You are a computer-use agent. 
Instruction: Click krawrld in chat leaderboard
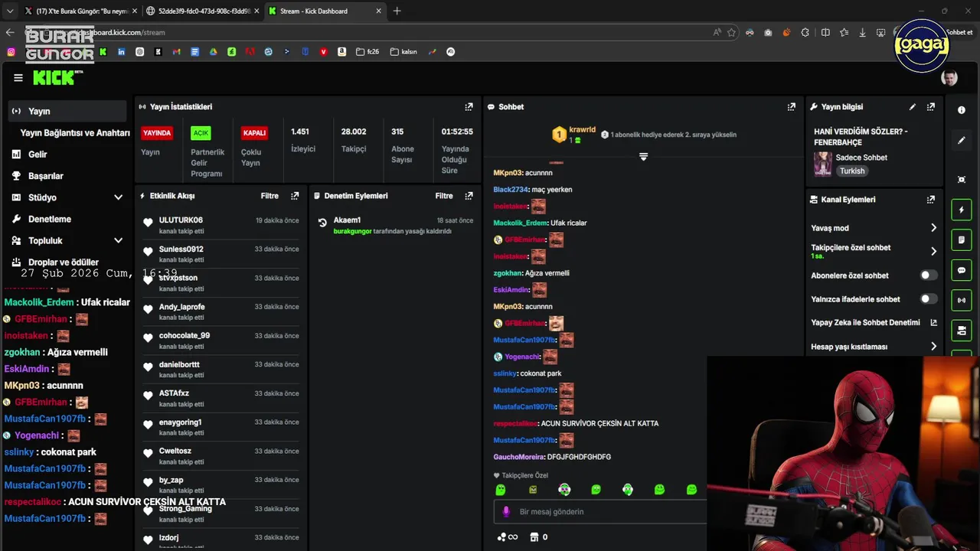583,130
